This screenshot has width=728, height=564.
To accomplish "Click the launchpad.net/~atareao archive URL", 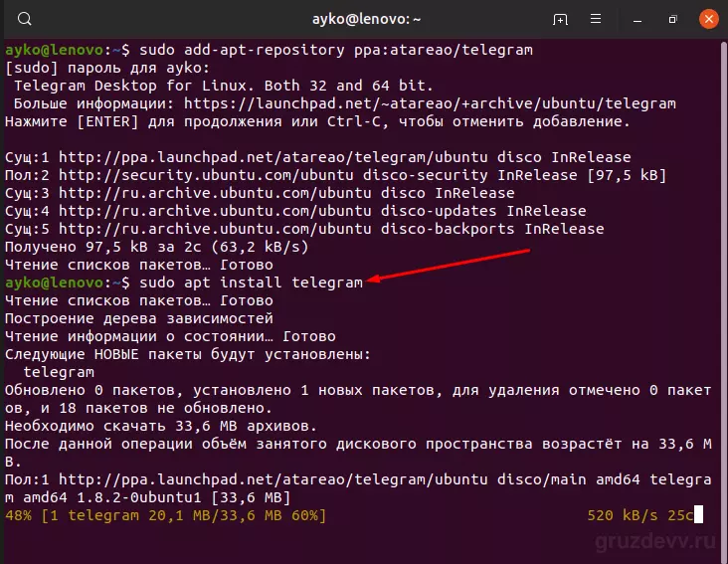I will point(430,103).
